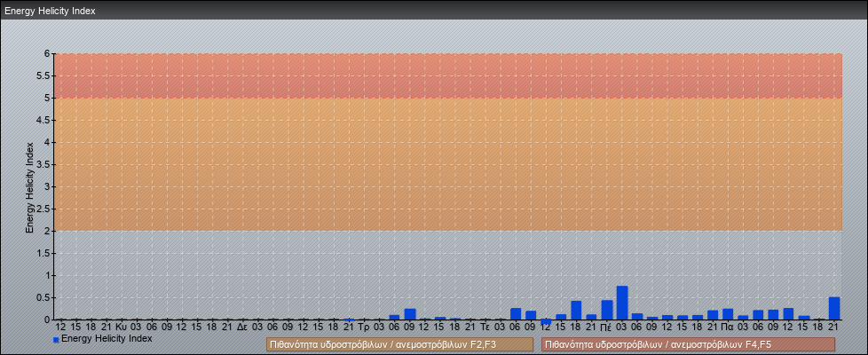
Task: Click the Πα day label on x-axis
Action: coord(728,327)
